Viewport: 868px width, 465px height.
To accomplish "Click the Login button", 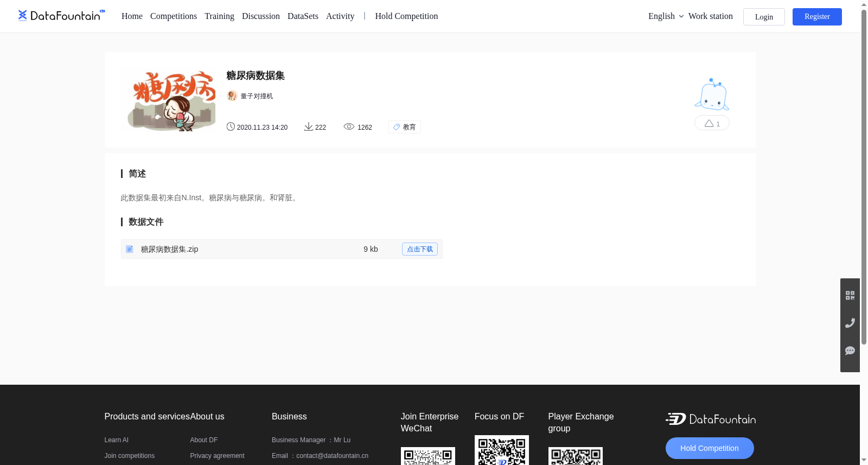I will coord(764,17).
